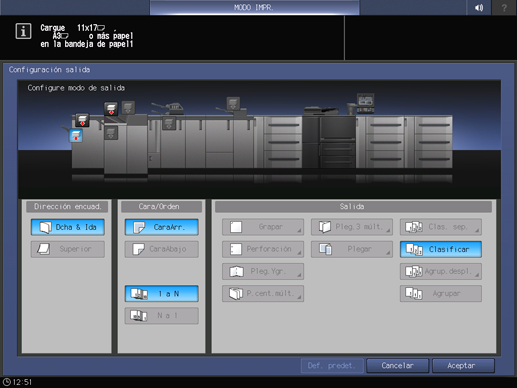Choose N a 1 output order

pyautogui.click(x=162, y=315)
